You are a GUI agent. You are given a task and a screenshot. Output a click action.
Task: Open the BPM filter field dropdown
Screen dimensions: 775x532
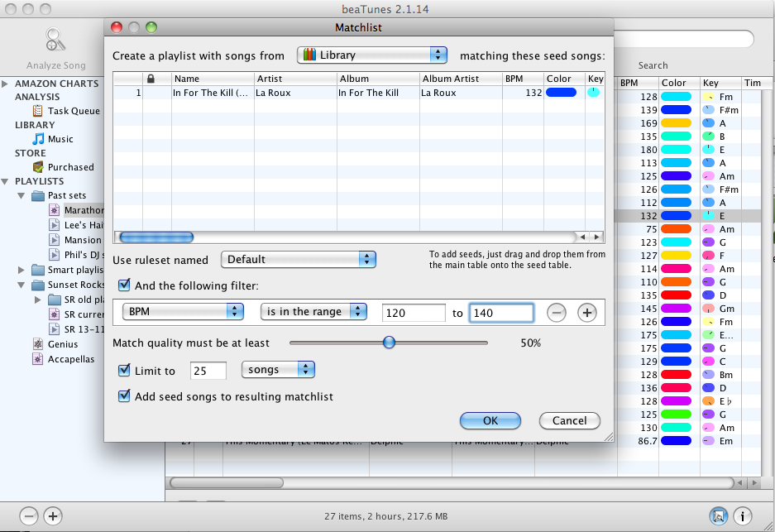click(x=183, y=311)
